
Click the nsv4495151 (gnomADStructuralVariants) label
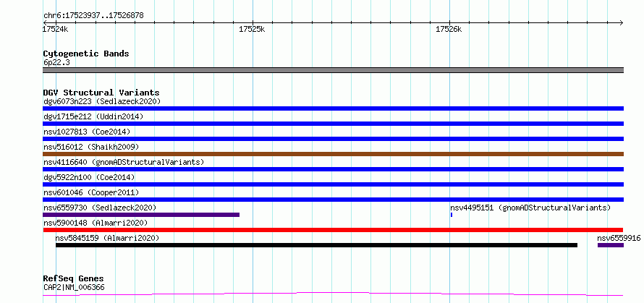(x=530, y=208)
